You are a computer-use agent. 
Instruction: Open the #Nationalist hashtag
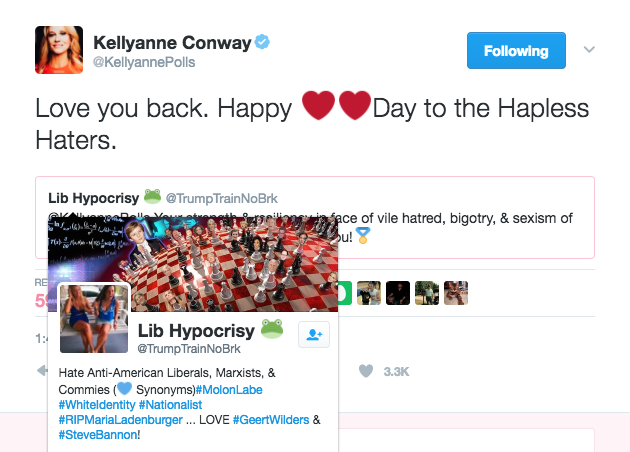coord(170,404)
